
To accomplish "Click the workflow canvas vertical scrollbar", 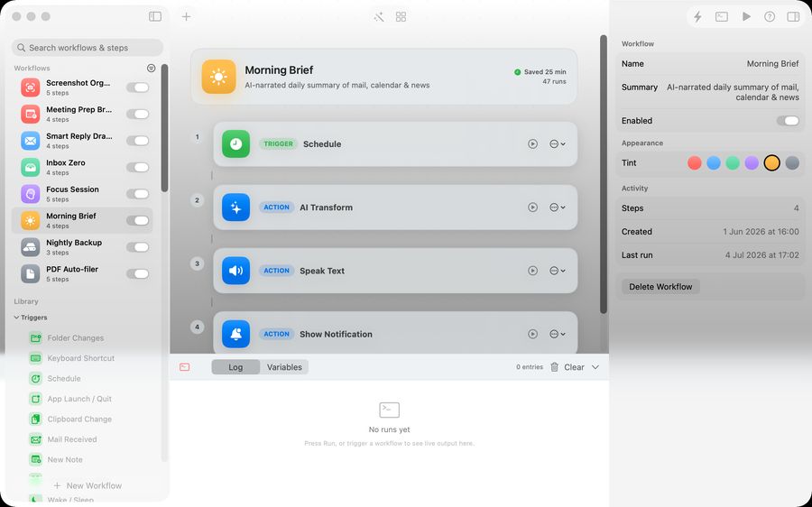I will coord(604,174).
